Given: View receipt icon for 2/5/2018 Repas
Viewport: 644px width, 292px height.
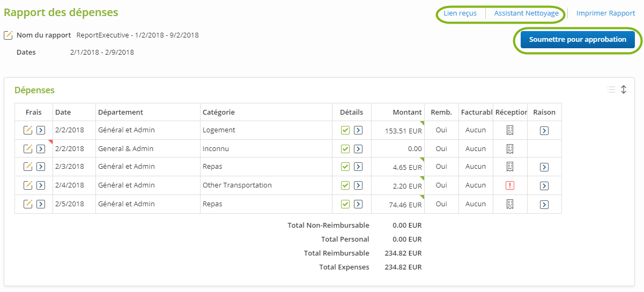Looking at the screenshot, I should click(510, 204).
